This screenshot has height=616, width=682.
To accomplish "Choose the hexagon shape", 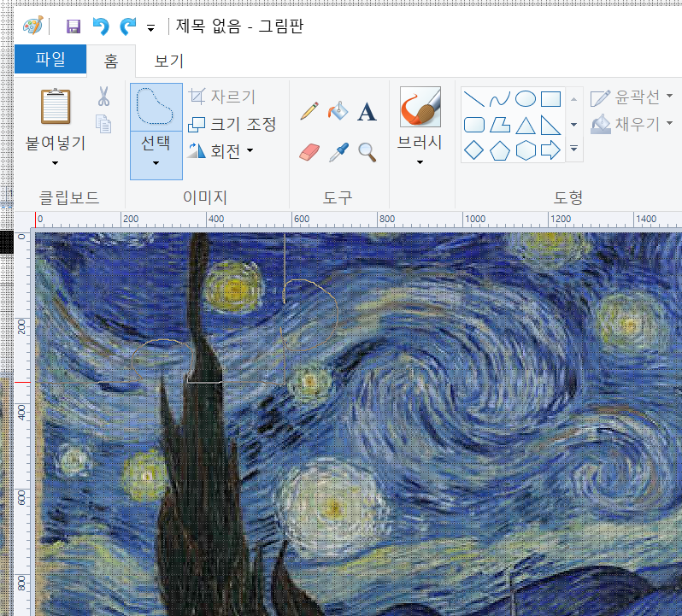I will [x=526, y=150].
